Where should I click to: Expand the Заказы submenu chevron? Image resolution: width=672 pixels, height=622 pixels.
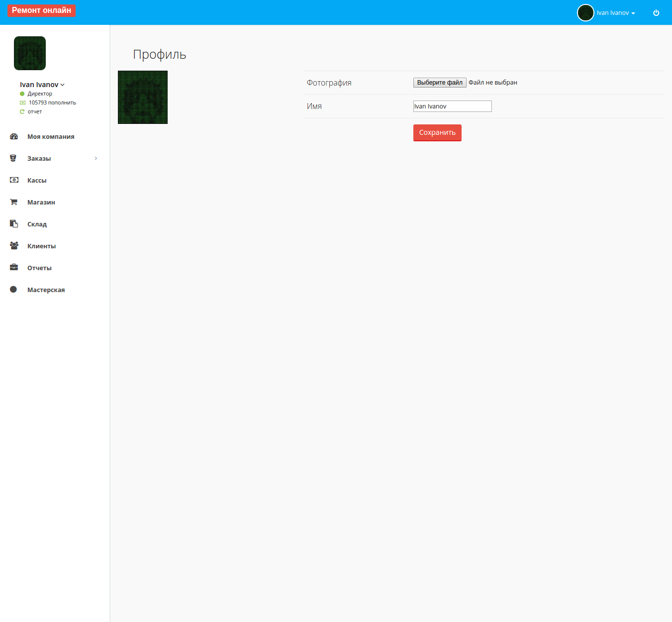96,158
